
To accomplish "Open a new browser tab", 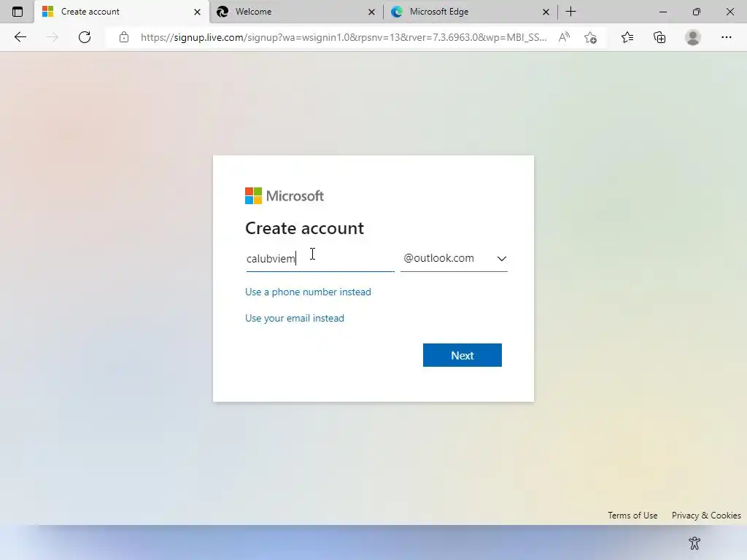I will tap(570, 12).
